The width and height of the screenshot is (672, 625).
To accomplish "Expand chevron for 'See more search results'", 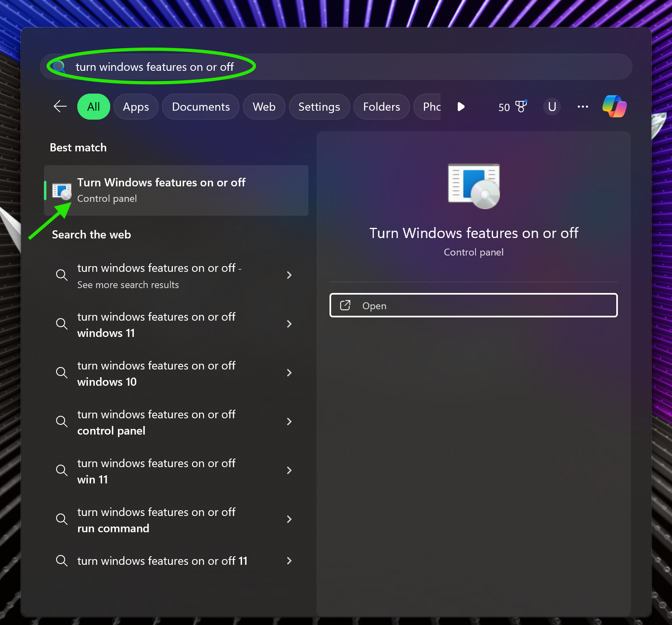I will coord(289,275).
